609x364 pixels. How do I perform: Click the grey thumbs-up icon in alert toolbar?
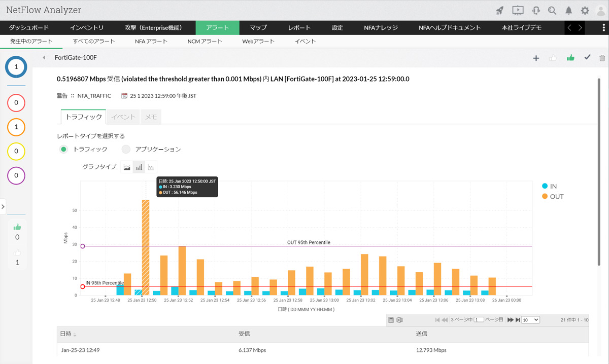pyautogui.click(x=553, y=58)
